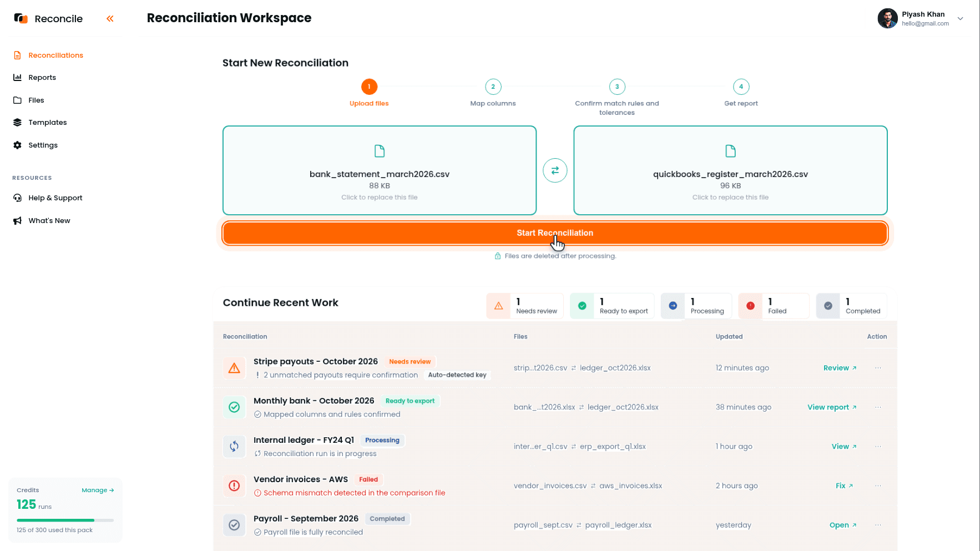Filter by Failed status card
This screenshot has height=551, width=980.
[x=774, y=306]
